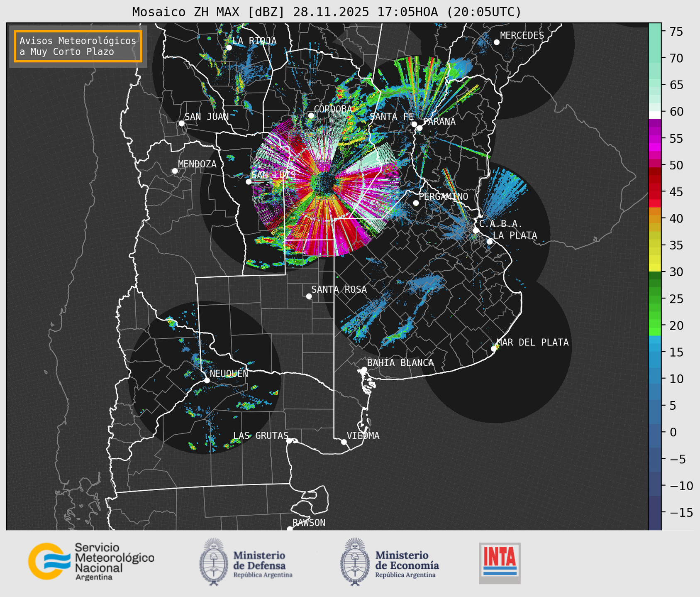
Task: Click the RAWSON label
Action: (x=309, y=523)
